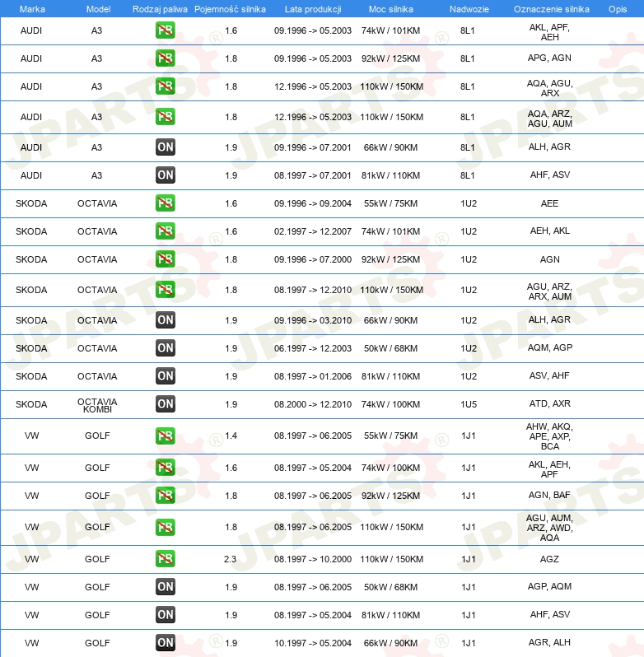Select engine codes AGU, AUM, ARZ, AWD, AQA
The height and width of the screenshot is (657, 644).
click(x=549, y=528)
